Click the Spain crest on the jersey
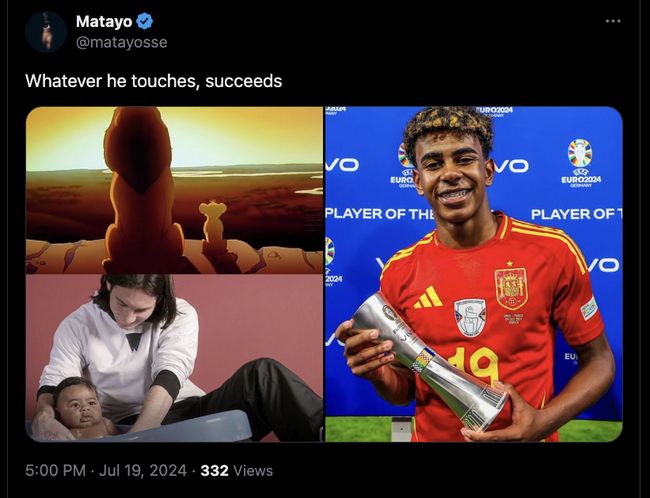650x498 pixels. pyautogui.click(x=511, y=289)
